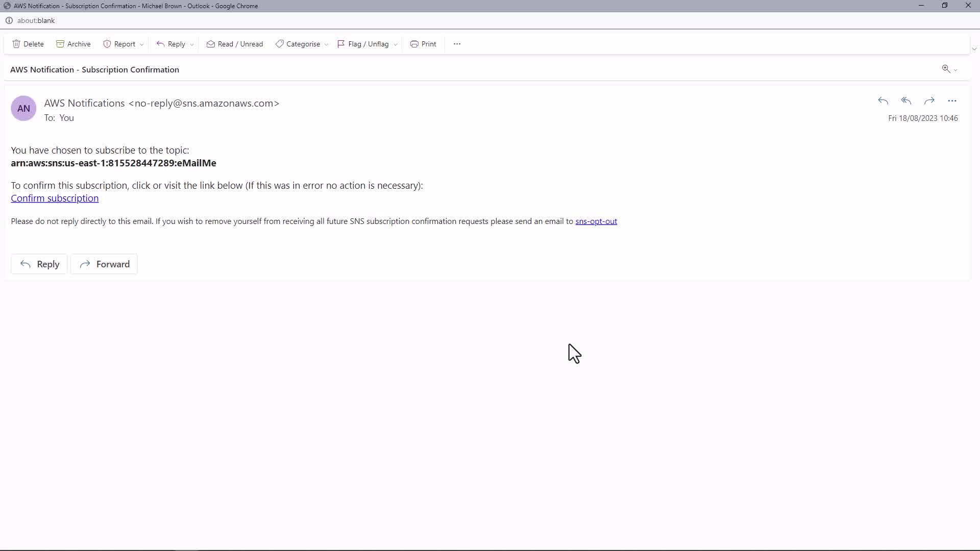Open toolbar more options ellipsis

click(457, 44)
